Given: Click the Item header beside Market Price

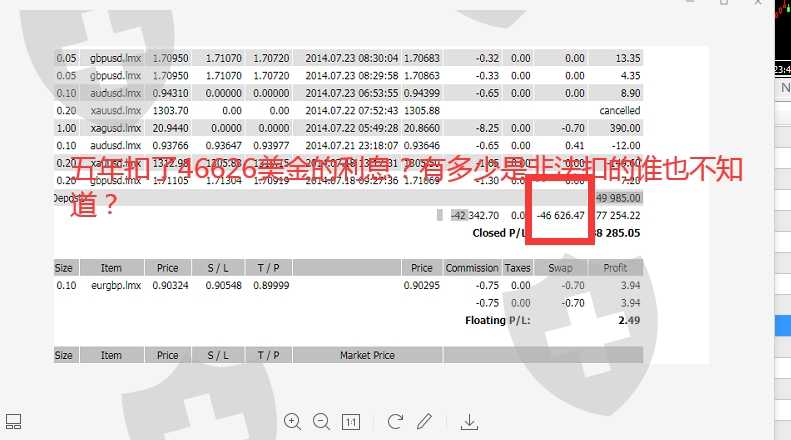Looking at the screenshot, I should (x=111, y=355).
